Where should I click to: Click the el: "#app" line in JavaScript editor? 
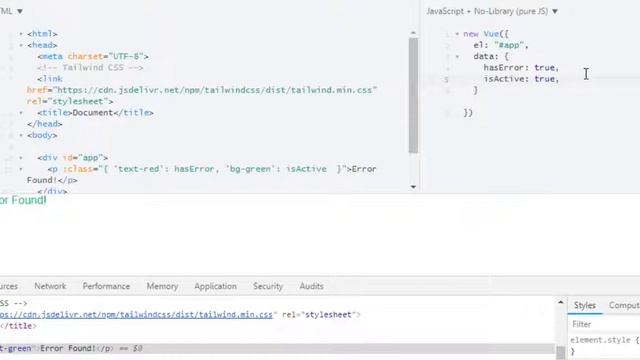click(x=501, y=45)
